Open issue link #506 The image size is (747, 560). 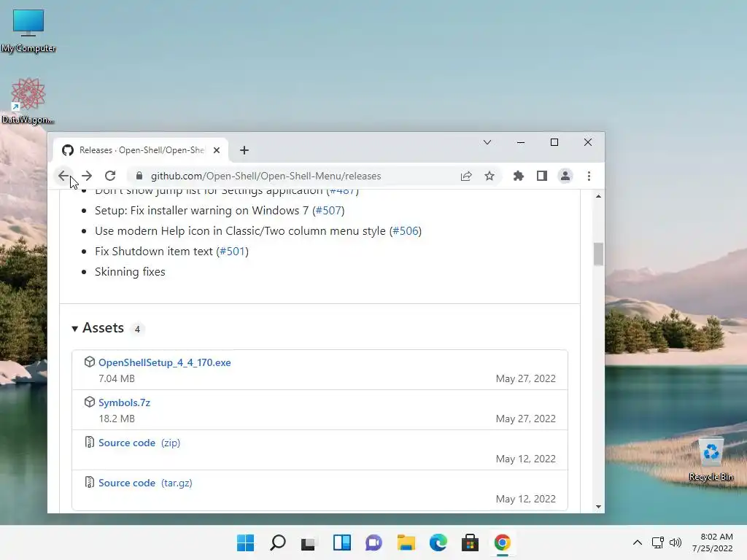[406, 231]
